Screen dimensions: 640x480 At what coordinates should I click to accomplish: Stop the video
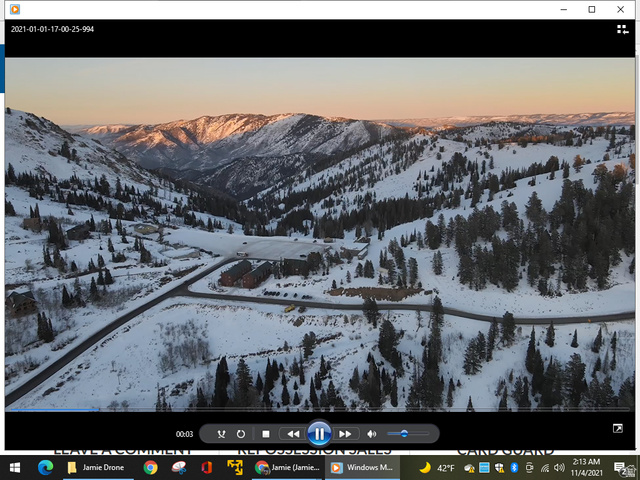click(x=266, y=434)
